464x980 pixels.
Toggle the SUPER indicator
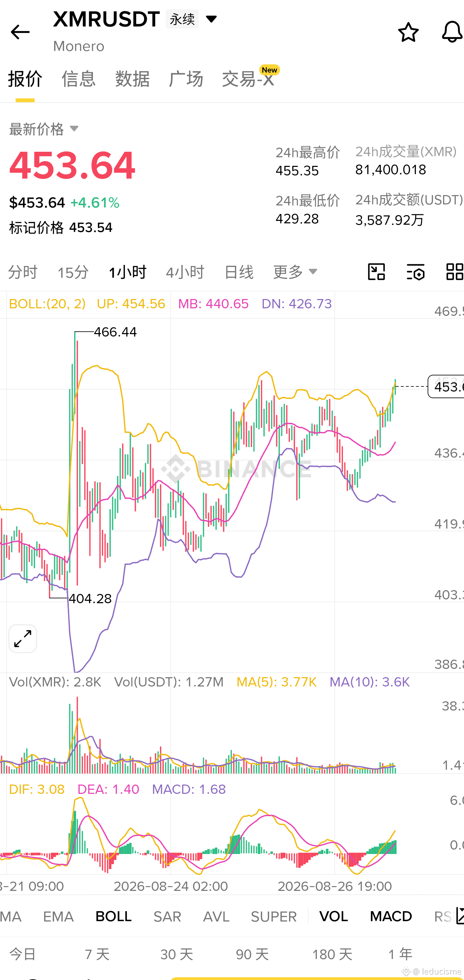(x=274, y=916)
